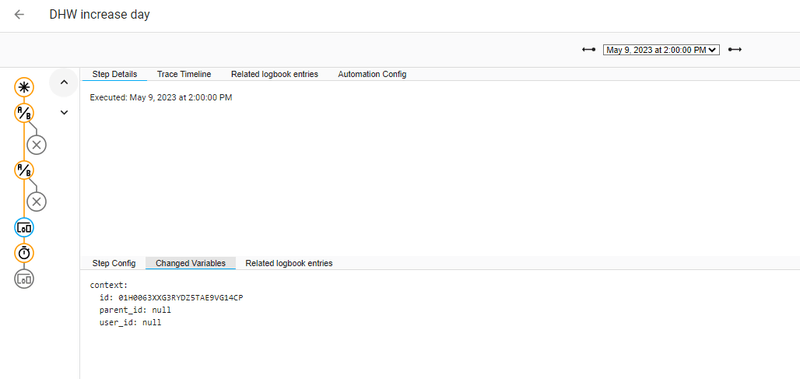This screenshot has width=800, height=379.
Task: Go back using the left arrow
Action: click(19, 14)
